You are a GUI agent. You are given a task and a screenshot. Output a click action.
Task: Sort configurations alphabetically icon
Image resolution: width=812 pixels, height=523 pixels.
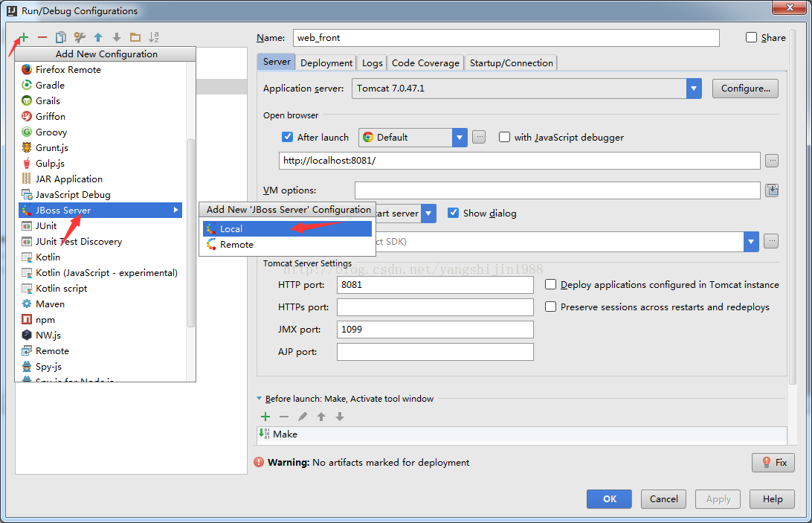point(154,37)
